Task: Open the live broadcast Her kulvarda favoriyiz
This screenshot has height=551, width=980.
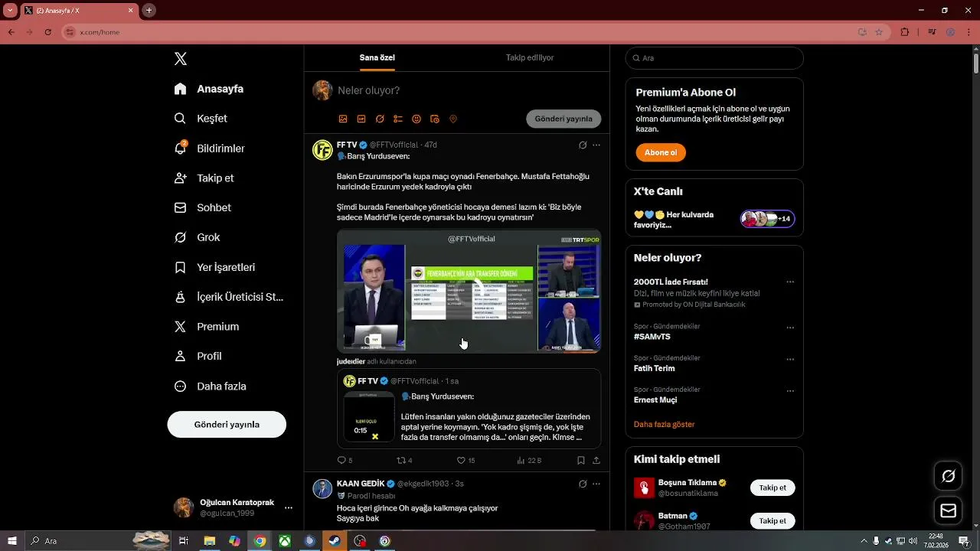Action: (x=714, y=220)
